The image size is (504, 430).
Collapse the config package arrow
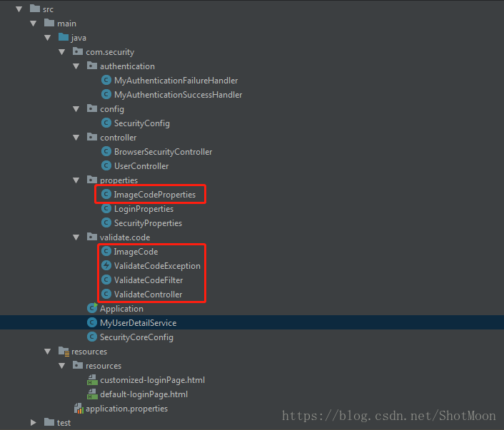[x=76, y=109]
